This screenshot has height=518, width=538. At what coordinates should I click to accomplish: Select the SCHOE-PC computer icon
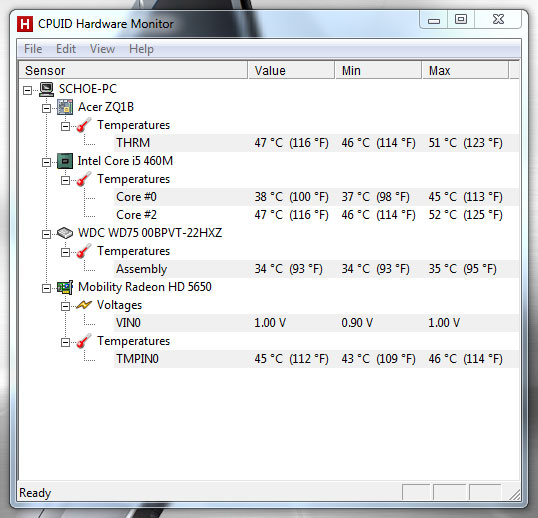46,89
